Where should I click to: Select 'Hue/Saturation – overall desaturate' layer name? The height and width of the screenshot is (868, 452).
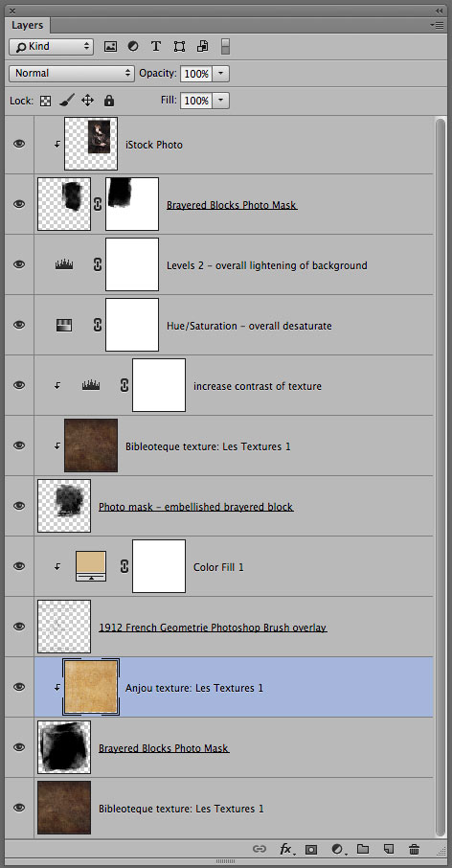tap(249, 326)
